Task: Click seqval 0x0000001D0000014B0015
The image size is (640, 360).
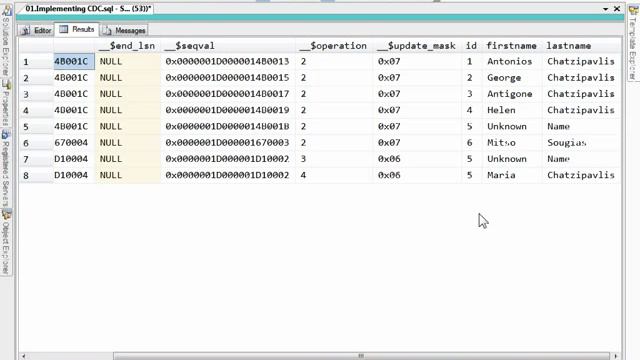Action: 228,78
